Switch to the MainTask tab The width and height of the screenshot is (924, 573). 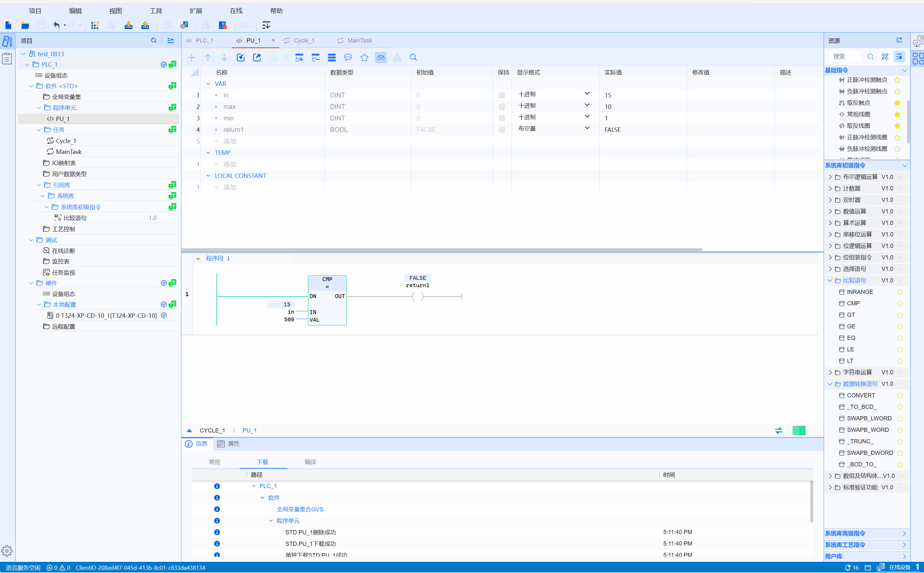pos(359,41)
